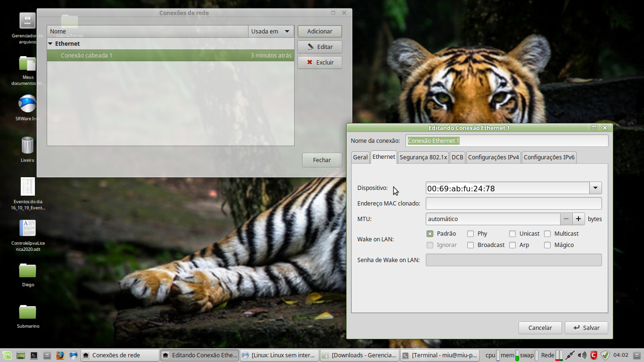Click the Nome da conexão field

(507, 141)
